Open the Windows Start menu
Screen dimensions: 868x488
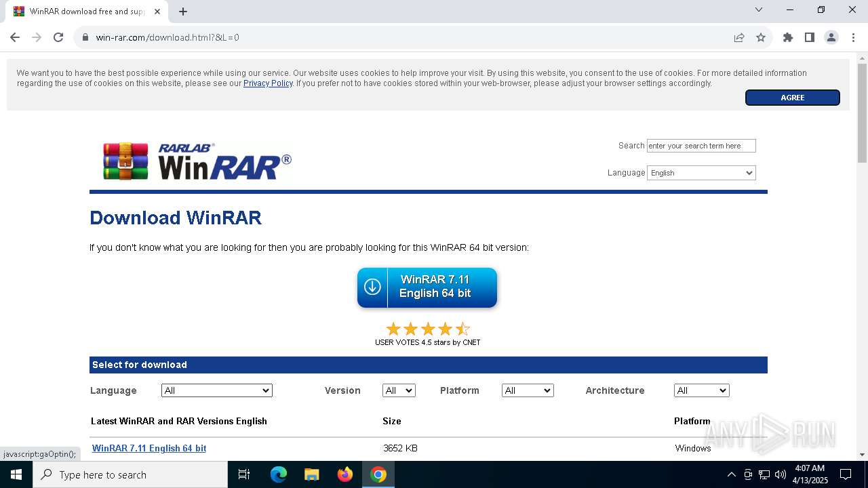[16, 474]
